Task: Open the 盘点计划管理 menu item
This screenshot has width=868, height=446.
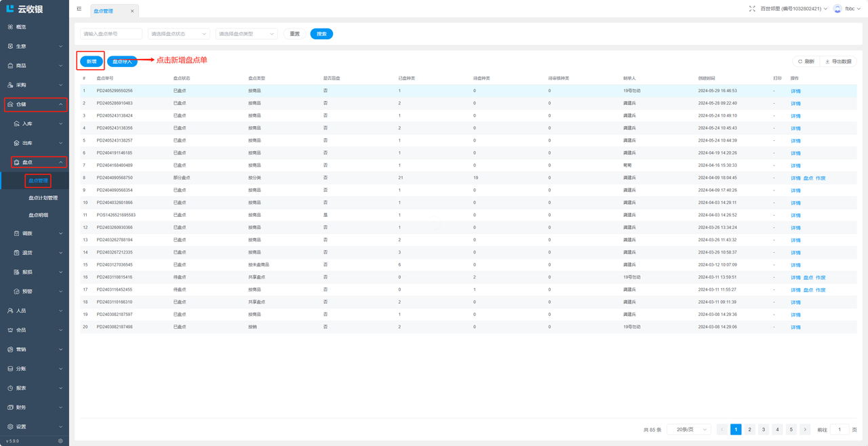Action: click(x=43, y=198)
